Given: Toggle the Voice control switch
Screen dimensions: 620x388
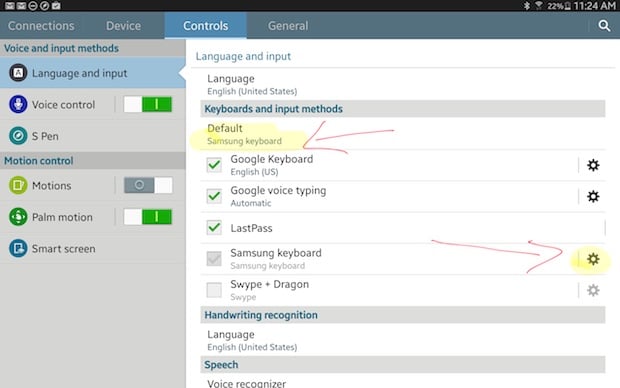Looking at the screenshot, I should (x=148, y=104).
